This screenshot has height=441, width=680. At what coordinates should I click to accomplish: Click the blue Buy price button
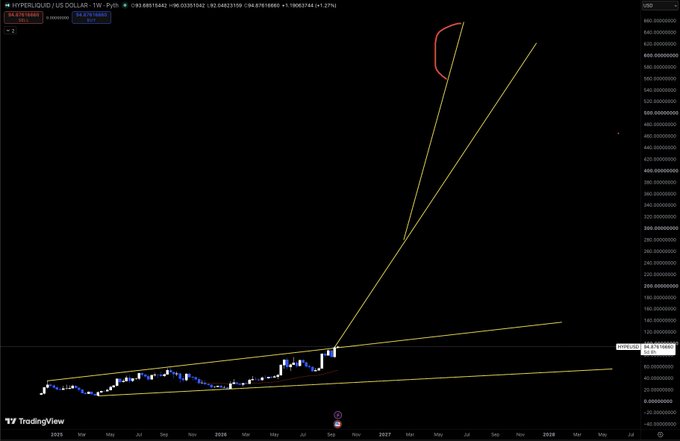coord(92,17)
